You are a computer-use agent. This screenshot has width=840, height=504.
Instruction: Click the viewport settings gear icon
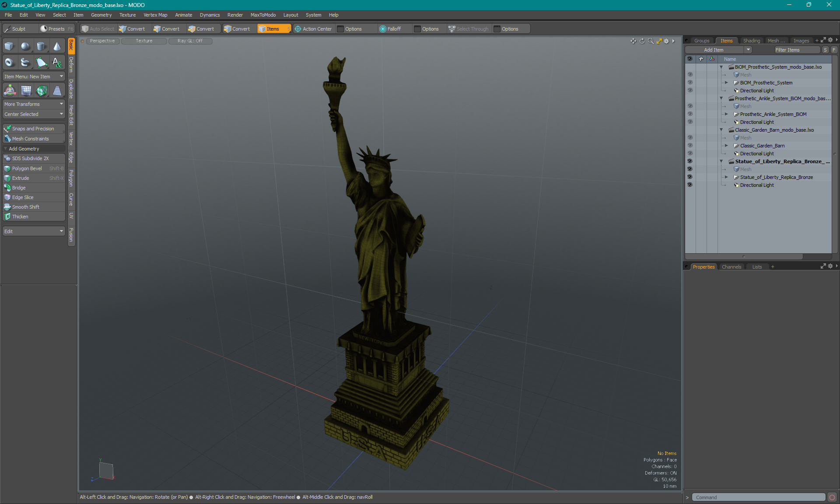click(x=666, y=41)
